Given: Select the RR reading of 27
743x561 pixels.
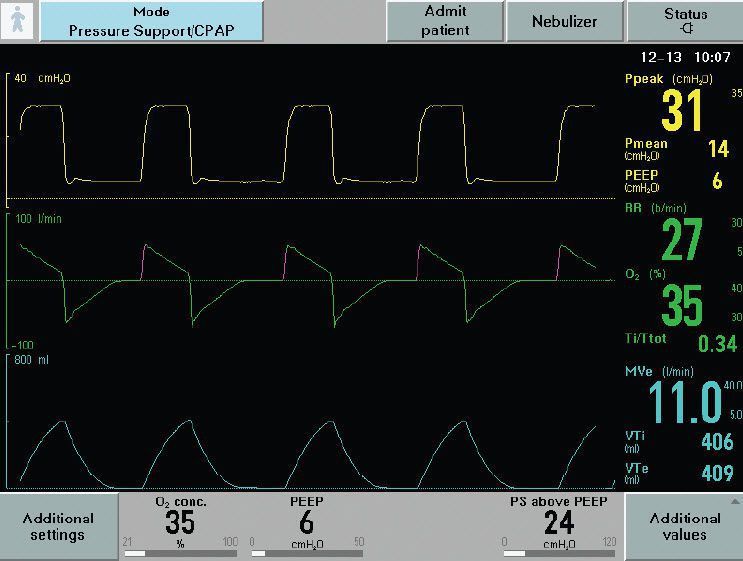Looking at the screenshot, I should [x=682, y=240].
